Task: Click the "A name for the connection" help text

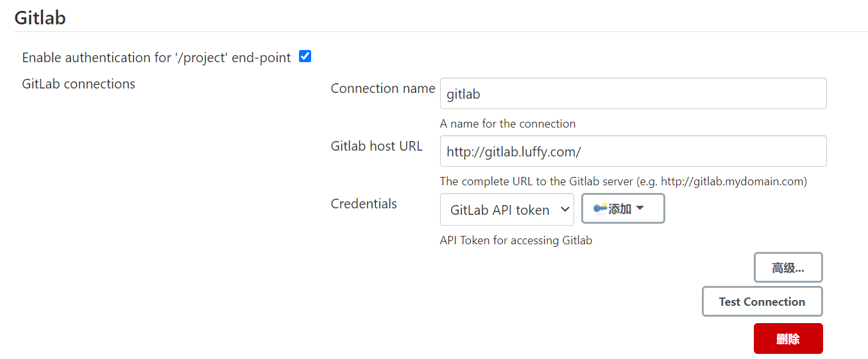Action: tap(507, 124)
